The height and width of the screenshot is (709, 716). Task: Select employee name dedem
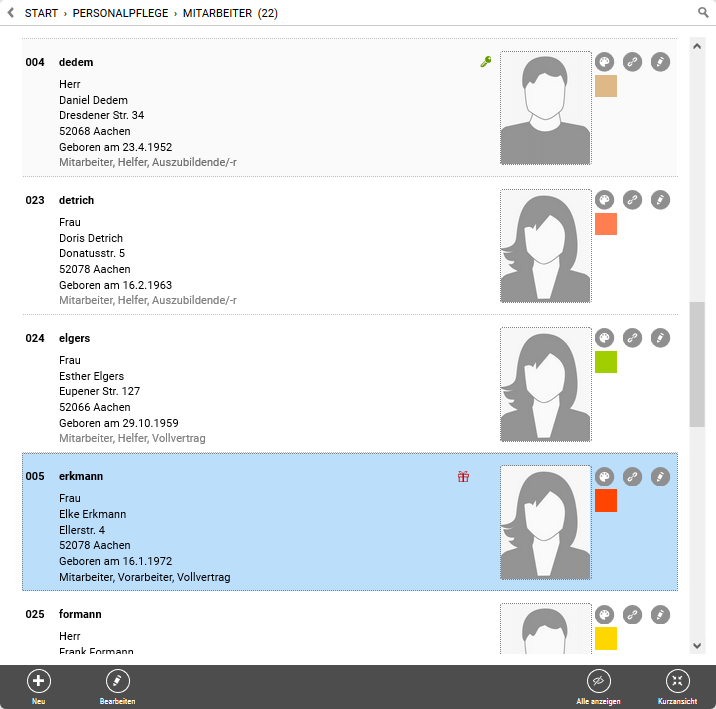click(76, 63)
